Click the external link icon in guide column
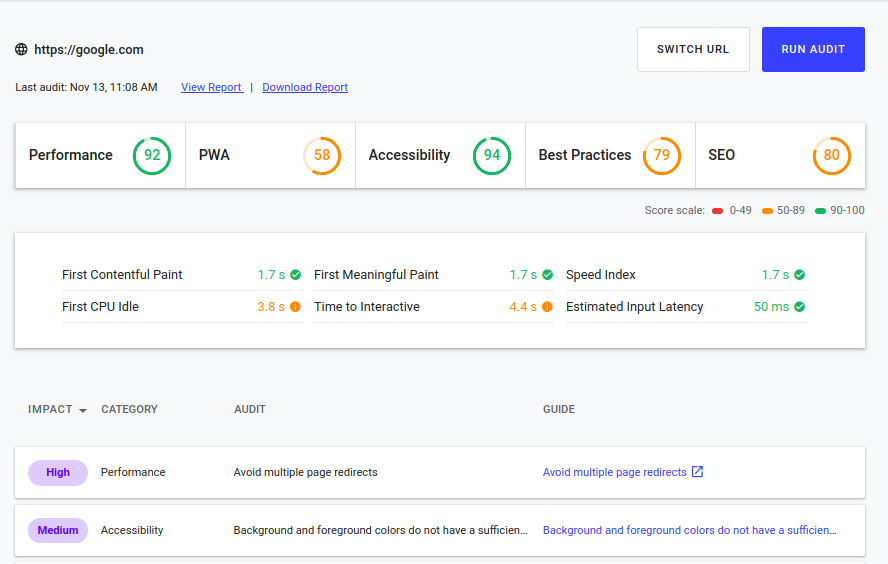888x564 pixels. [698, 472]
